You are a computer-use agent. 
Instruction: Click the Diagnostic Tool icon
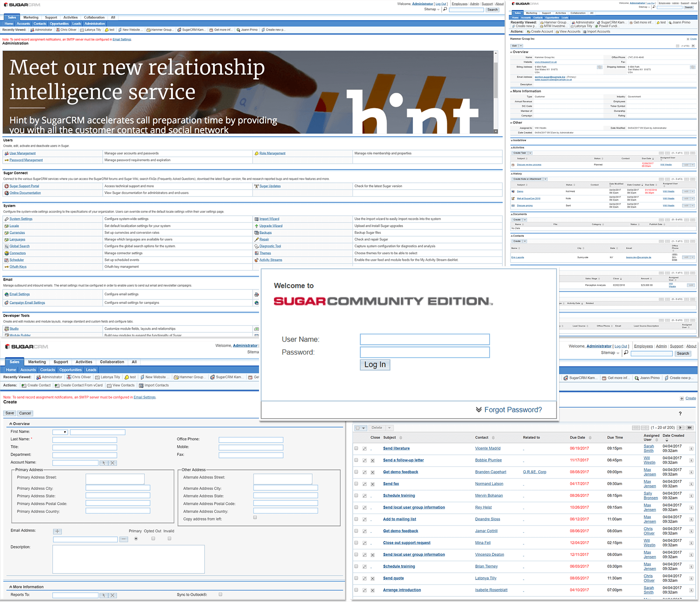coord(256,246)
